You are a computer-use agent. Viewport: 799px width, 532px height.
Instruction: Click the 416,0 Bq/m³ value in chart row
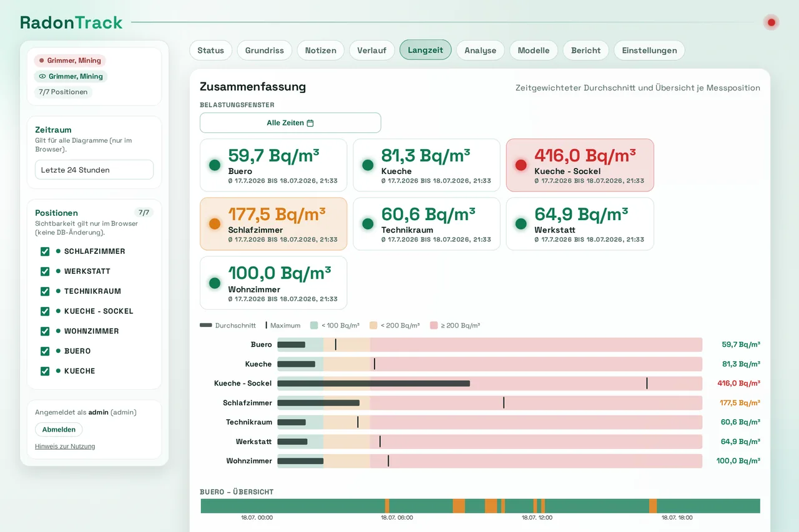(738, 384)
